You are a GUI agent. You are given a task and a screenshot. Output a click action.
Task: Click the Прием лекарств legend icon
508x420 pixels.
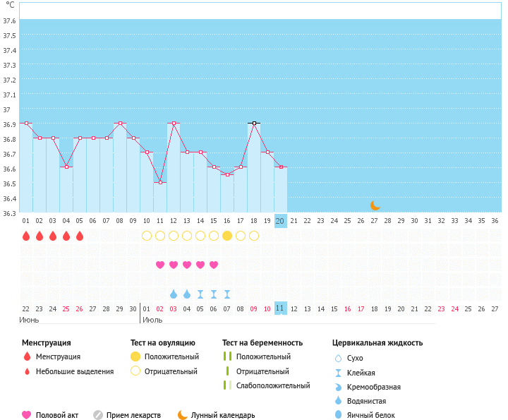(98, 415)
